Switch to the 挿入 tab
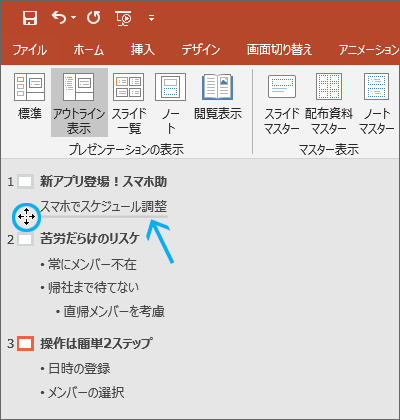The width and height of the screenshot is (400, 420). tap(143, 50)
